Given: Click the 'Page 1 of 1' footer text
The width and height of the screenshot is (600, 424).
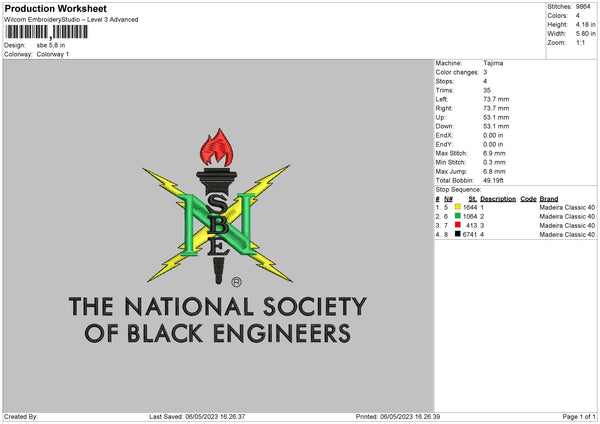Looking at the screenshot, I should coord(579,417).
